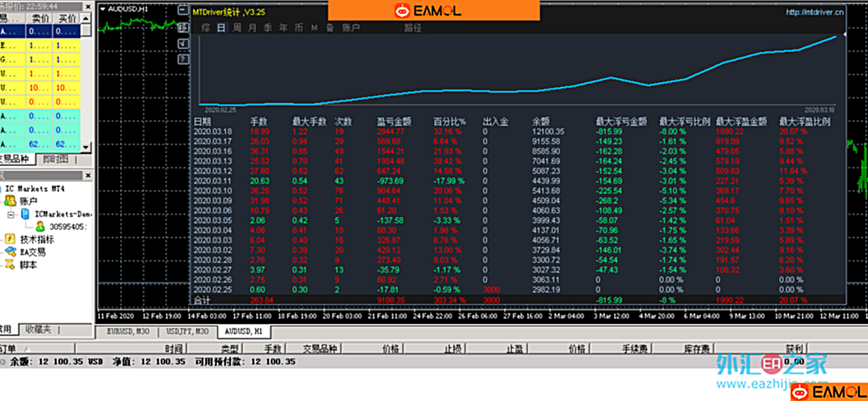Click the 余额 balance status line

coord(152,361)
